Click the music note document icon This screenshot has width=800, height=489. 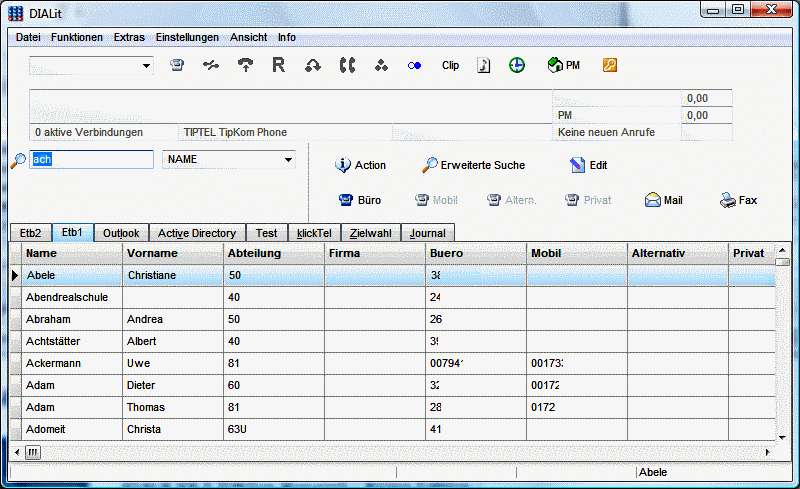pos(484,65)
